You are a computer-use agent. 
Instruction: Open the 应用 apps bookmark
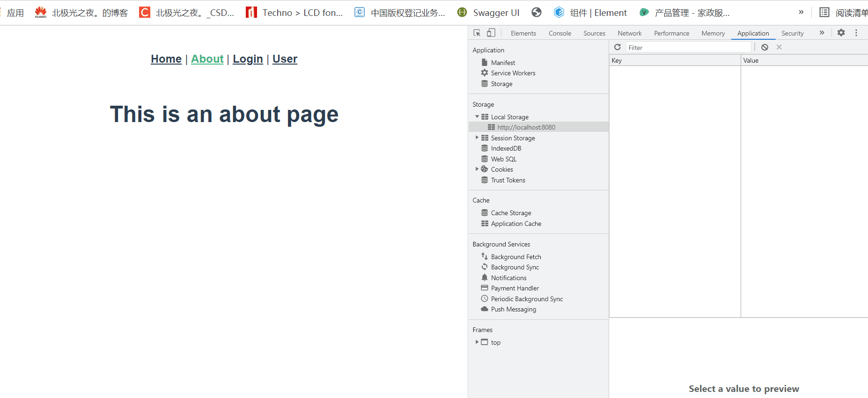(x=15, y=13)
